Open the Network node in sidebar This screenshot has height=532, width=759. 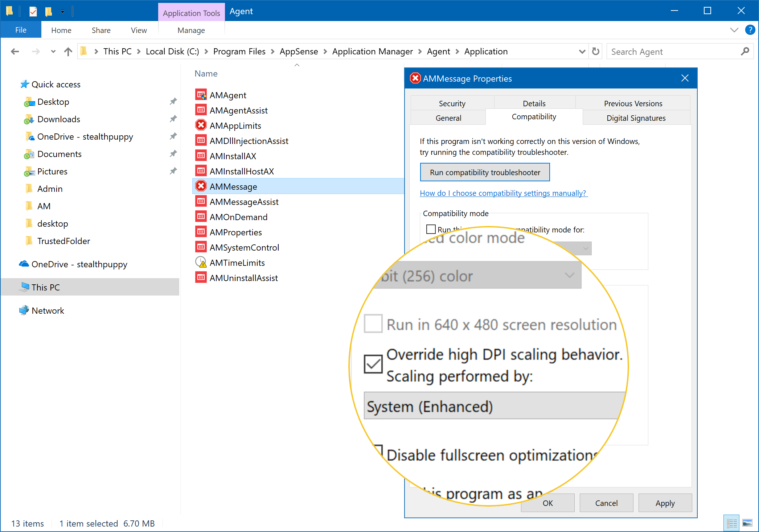coord(41,310)
